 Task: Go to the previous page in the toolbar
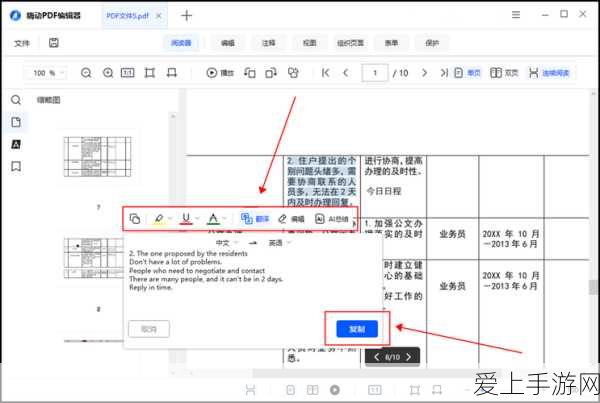coord(346,73)
